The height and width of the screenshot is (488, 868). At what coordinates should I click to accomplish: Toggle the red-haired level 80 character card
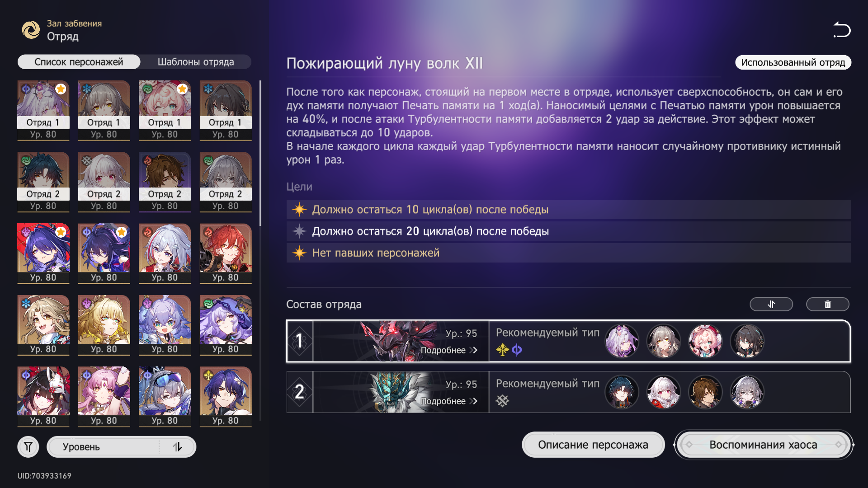click(226, 254)
